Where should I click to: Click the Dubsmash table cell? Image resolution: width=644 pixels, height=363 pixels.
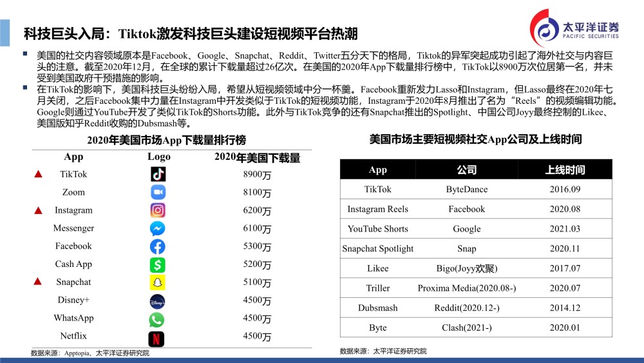click(378, 308)
